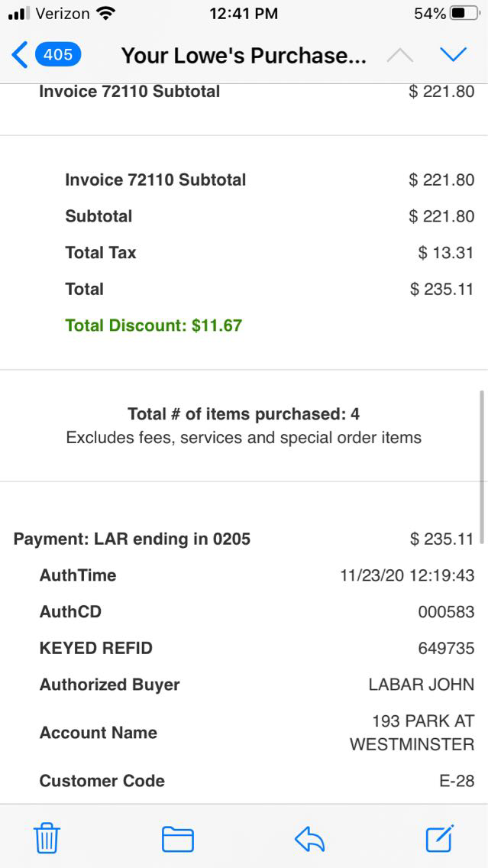Tap the Total amount $ 235.11 row
Screen dimensions: 488x868
point(441,289)
